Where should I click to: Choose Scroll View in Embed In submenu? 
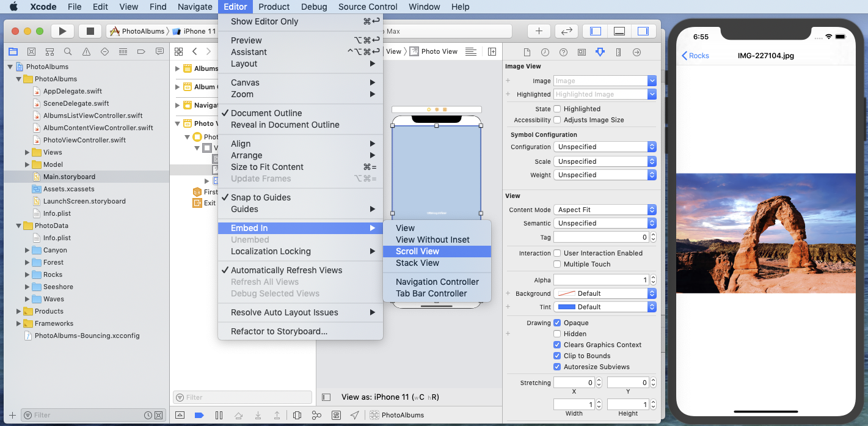[x=437, y=251]
